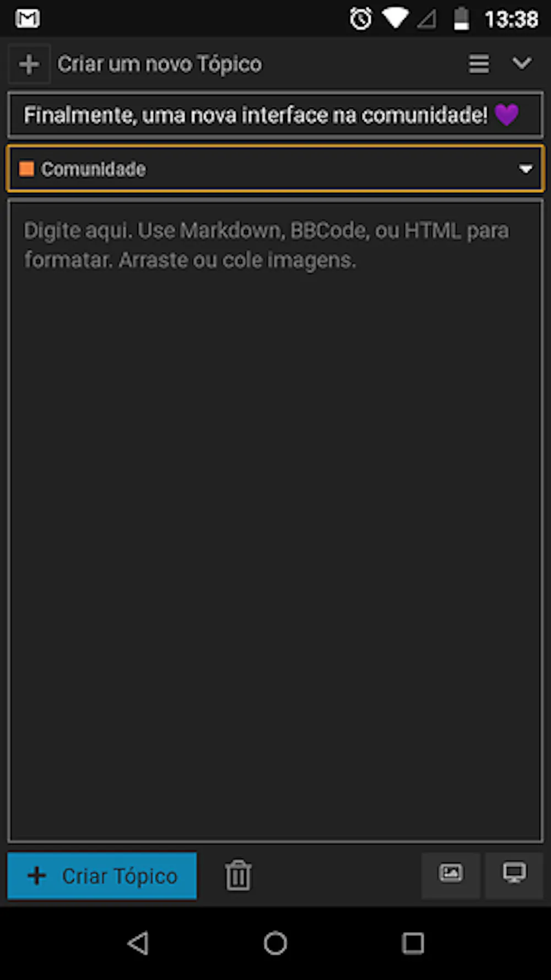The width and height of the screenshot is (551, 980).
Task: Tap the alarm clock status icon
Action: 361,19
